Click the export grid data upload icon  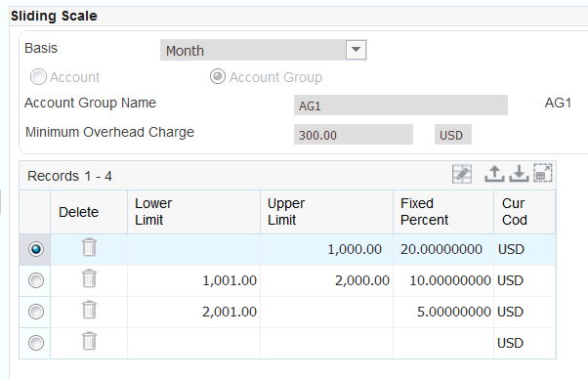[494, 174]
